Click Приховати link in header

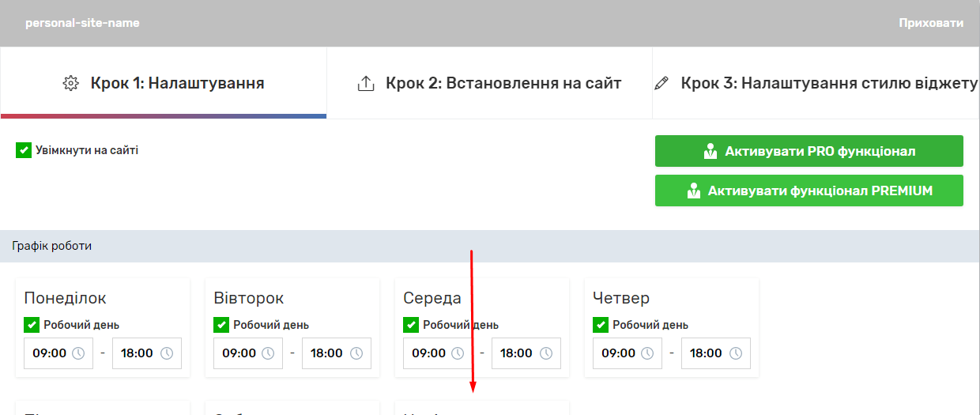(x=930, y=23)
